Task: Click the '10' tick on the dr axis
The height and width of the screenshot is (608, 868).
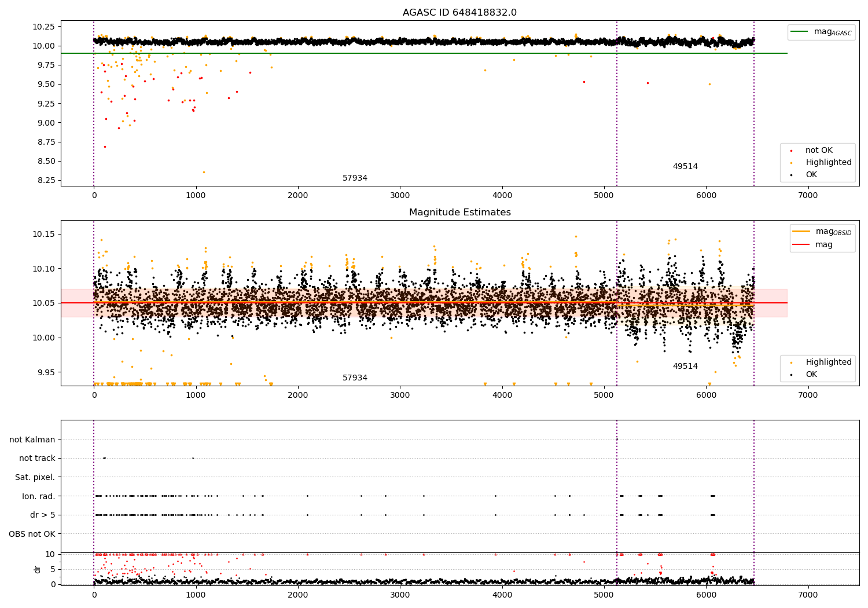Action: (x=50, y=554)
